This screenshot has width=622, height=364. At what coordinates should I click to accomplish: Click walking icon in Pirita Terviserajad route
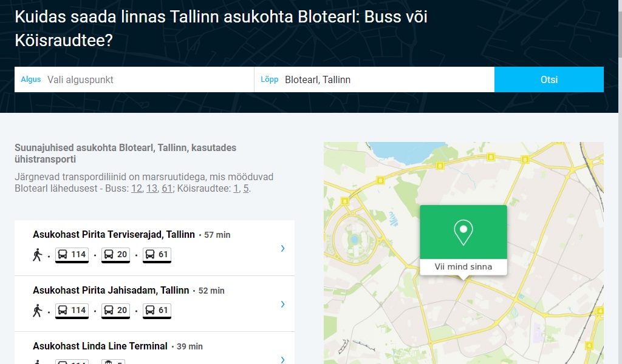click(38, 255)
